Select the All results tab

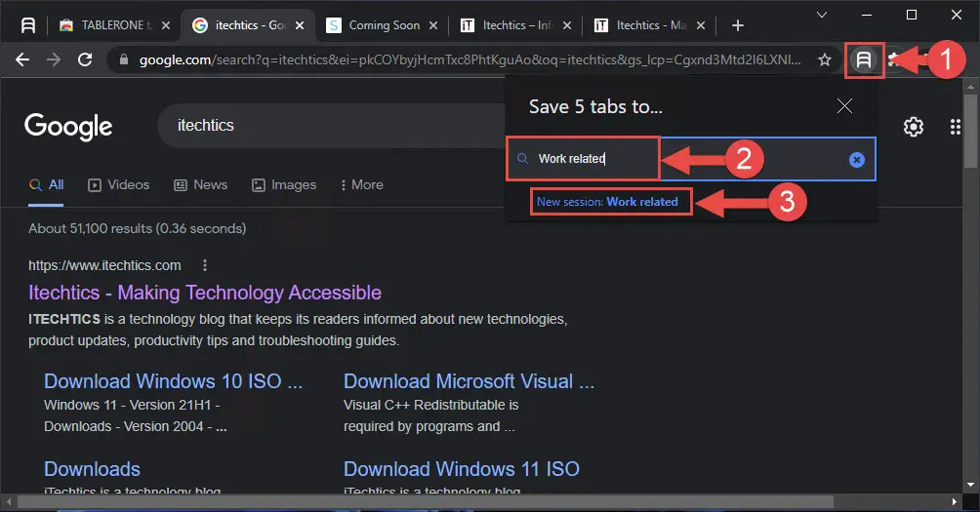pyautogui.click(x=46, y=185)
